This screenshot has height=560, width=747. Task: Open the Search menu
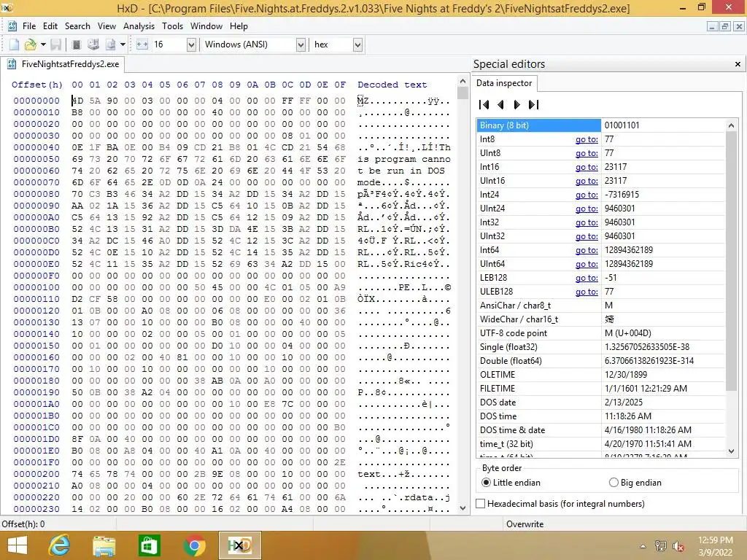[77, 26]
